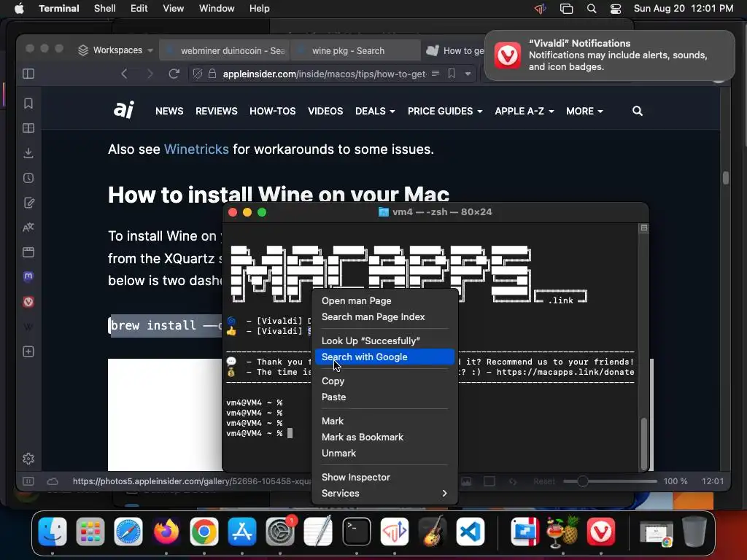
Task: Open the VIDEOS section link
Action: pos(325,111)
